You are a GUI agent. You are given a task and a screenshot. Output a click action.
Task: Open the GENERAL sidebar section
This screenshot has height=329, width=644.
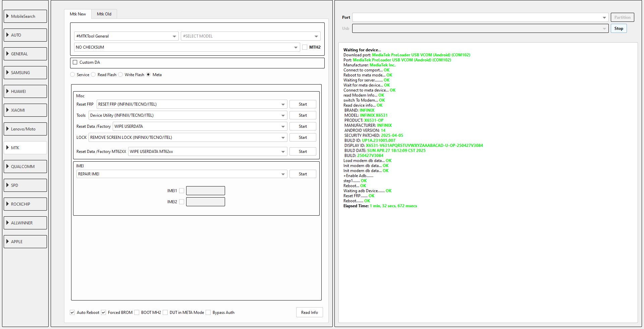pyautogui.click(x=25, y=54)
